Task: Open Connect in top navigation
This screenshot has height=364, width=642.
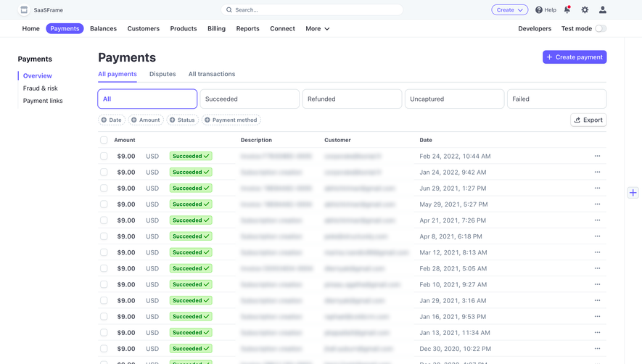Action: pyautogui.click(x=282, y=29)
